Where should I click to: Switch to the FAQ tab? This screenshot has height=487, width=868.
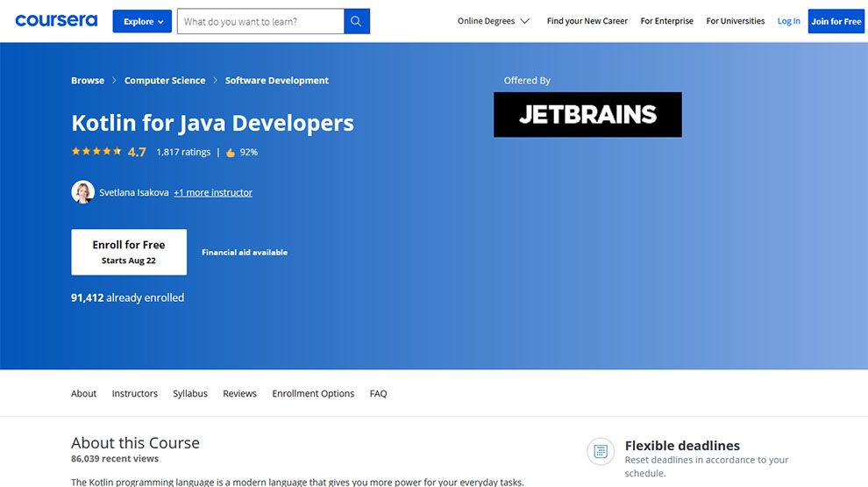(378, 393)
